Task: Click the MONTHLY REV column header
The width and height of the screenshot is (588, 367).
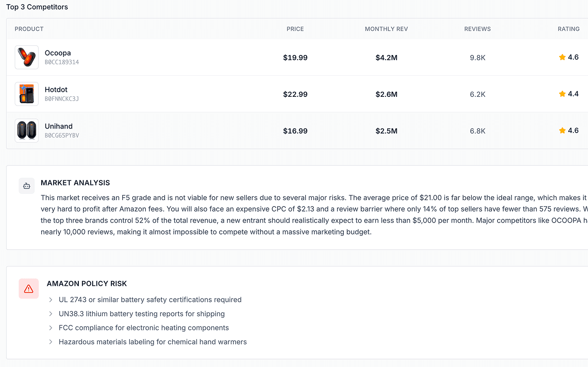Action: click(x=386, y=29)
